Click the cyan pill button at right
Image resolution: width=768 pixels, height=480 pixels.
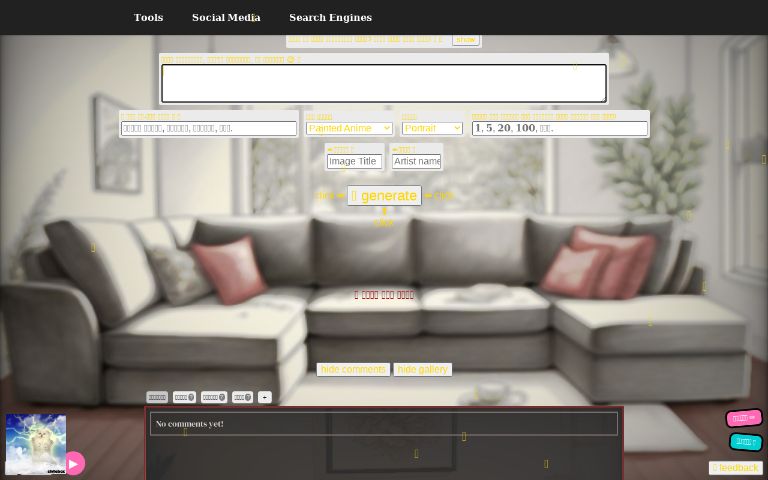click(x=745, y=442)
